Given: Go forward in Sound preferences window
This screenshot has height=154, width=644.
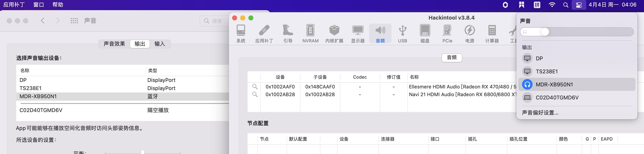Looking at the screenshot, I should pos(58,21).
